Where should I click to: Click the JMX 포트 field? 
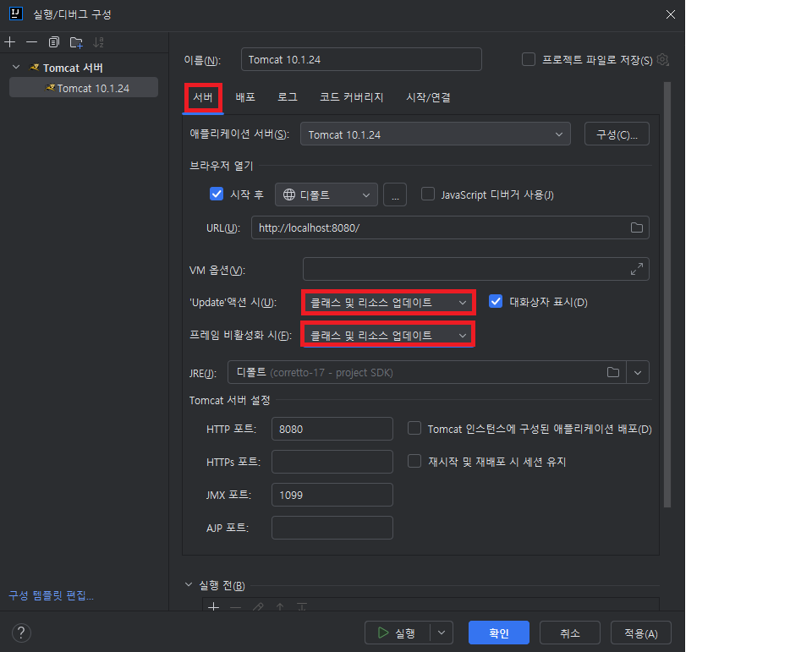pyautogui.click(x=332, y=495)
